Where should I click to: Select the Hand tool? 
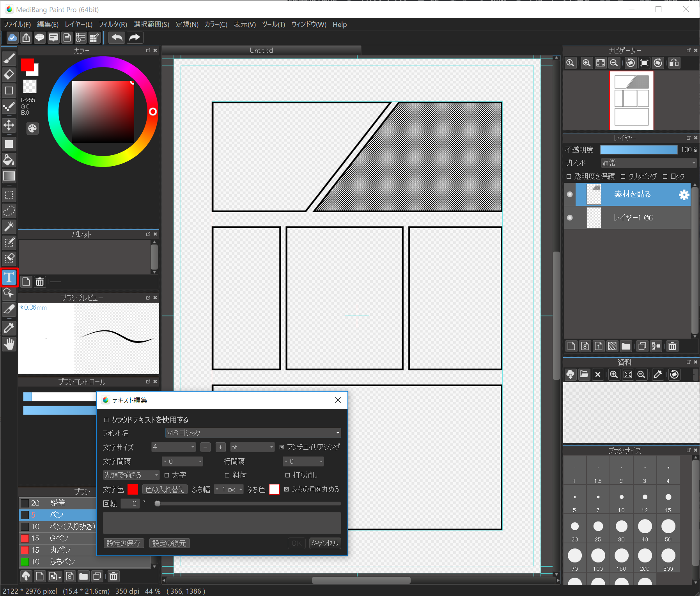pyautogui.click(x=9, y=344)
